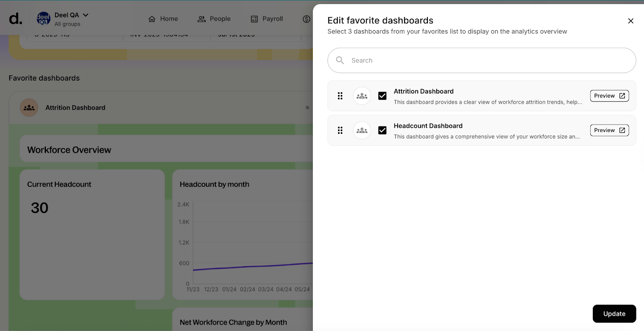Preview the Headcount Dashboard
Screen dimensions: 644x331
[x=609, y=130]
